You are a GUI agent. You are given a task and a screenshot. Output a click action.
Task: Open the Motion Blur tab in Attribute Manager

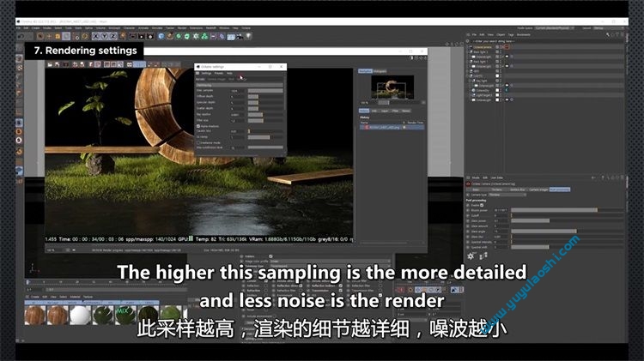pos(517,190)
